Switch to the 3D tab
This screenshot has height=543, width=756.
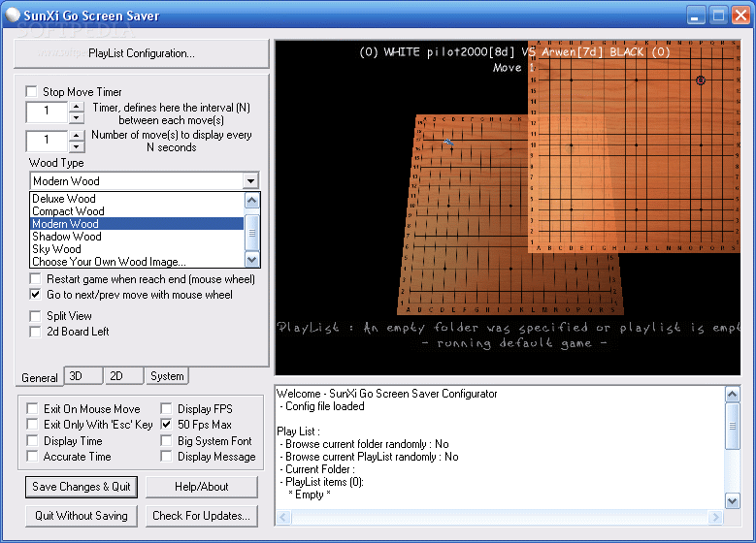(x=83, y=376)
